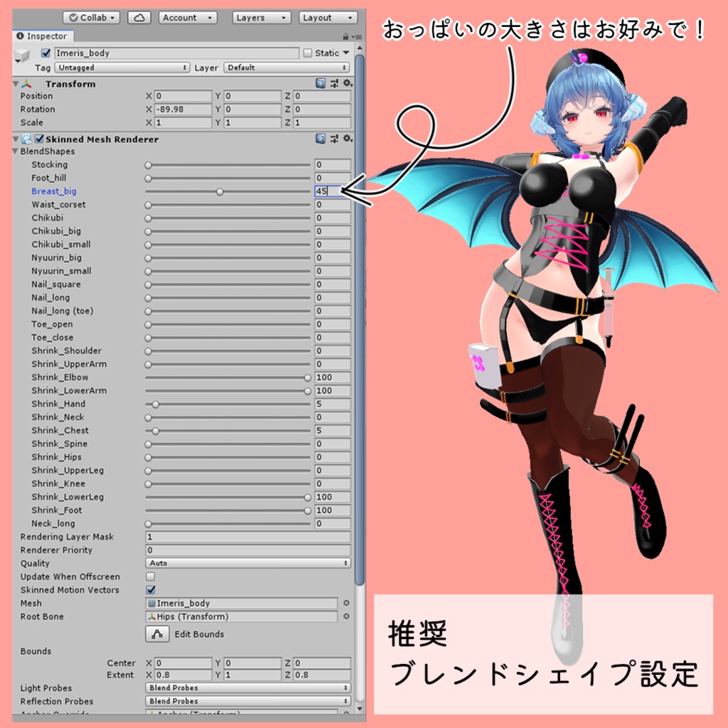Open the Layout dropdown
This screenshot has width=728, height=728.
pyautogui.click(x=328, y=18)
